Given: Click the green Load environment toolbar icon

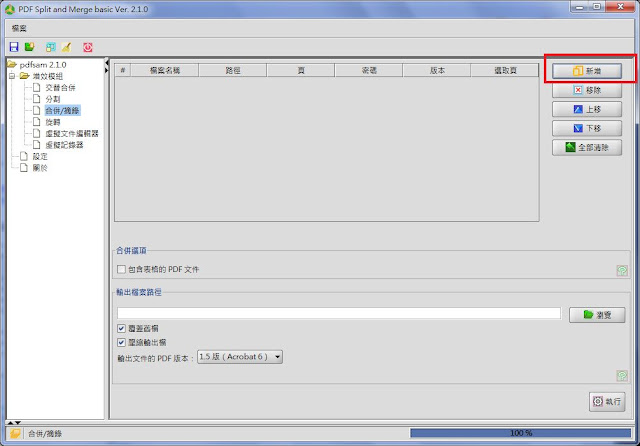Looking at the screenshot, I should point(29,47).
